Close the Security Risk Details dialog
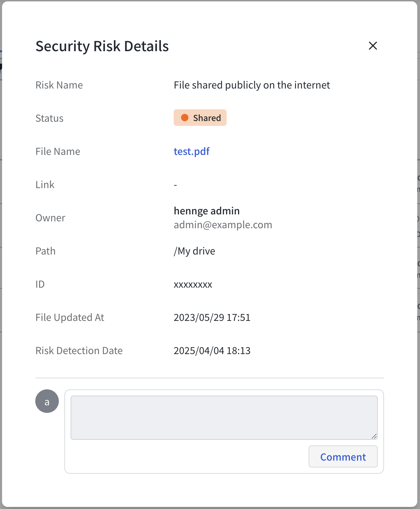420x509 pixels. [373, 46]
